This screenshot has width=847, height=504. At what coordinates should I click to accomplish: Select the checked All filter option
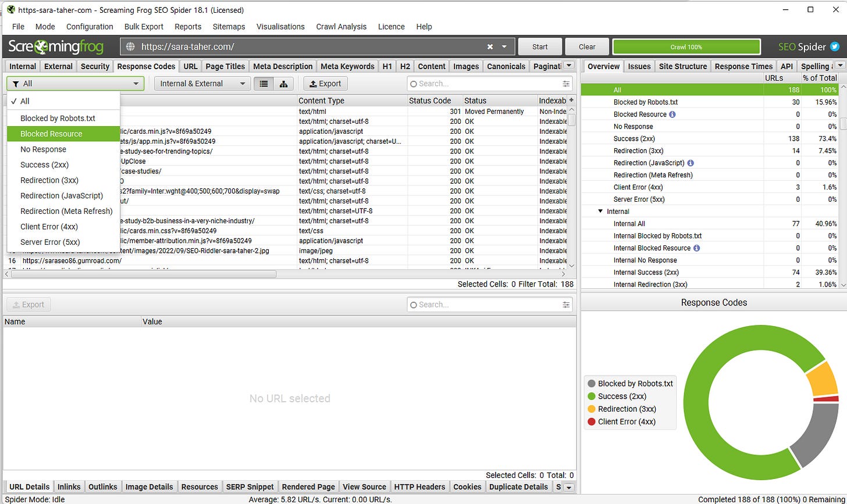click(x=63, y=101)
